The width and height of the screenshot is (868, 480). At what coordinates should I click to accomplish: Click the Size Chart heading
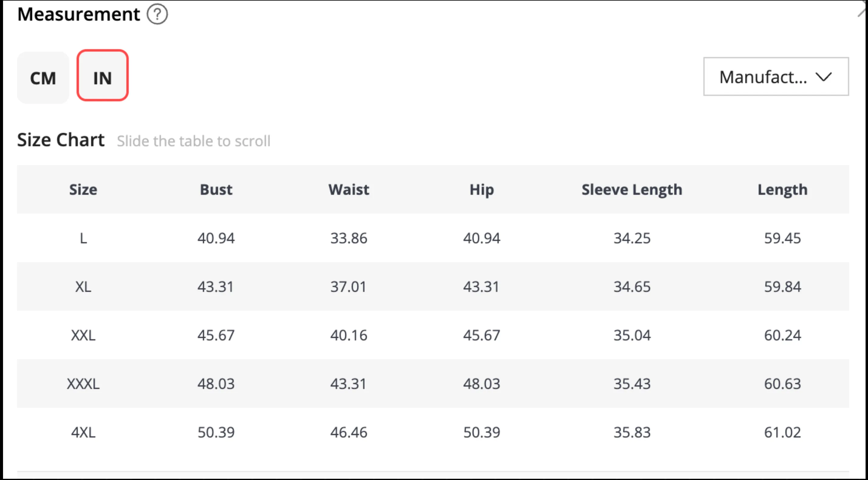pyautogui.click(x=61, y=140)
